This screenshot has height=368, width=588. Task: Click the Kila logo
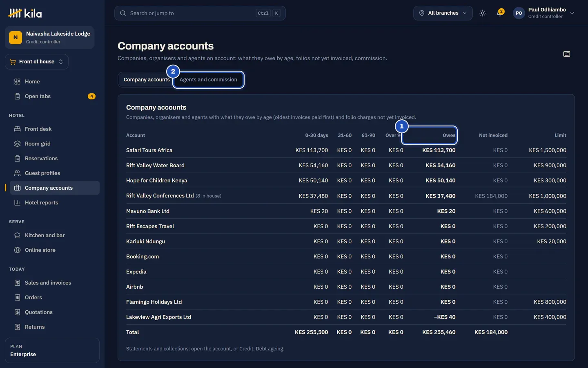point(25,13)
